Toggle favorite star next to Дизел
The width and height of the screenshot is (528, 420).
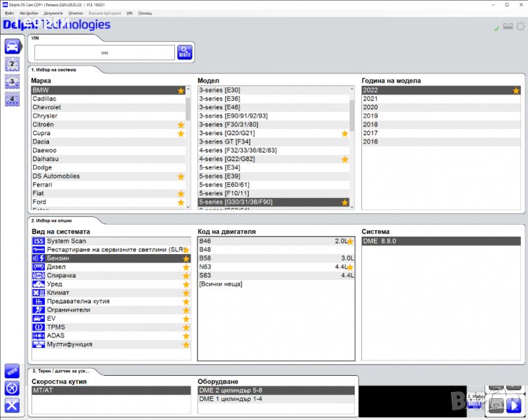pyautogui.click(x=186, y=267)
